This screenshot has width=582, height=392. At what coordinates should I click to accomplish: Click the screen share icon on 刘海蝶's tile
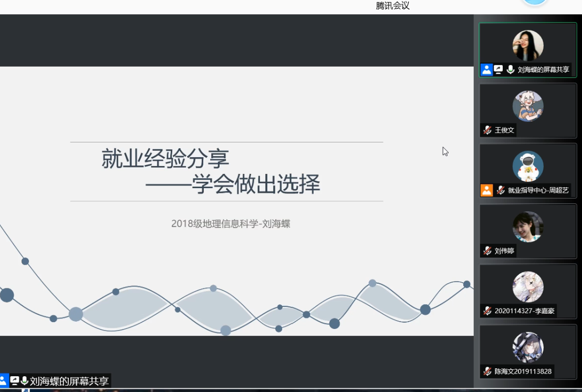coord(498,69)
